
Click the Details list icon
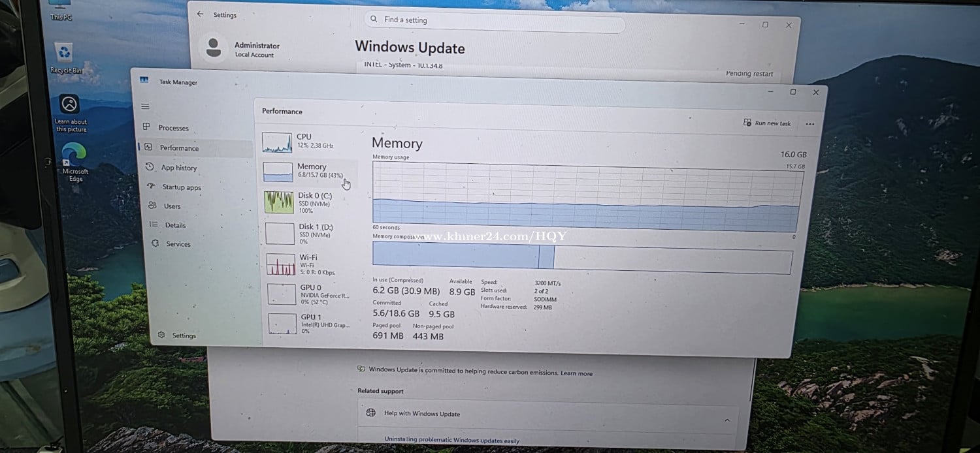154,225
